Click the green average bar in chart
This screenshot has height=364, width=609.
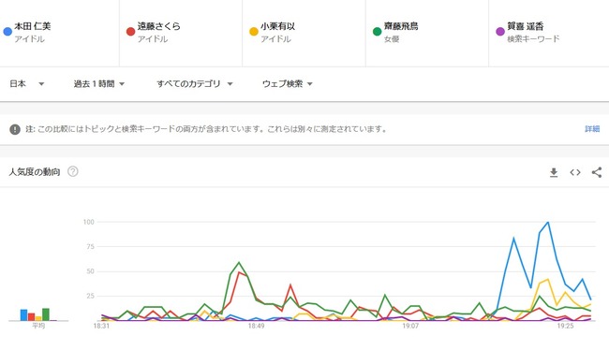click(46, 314)
